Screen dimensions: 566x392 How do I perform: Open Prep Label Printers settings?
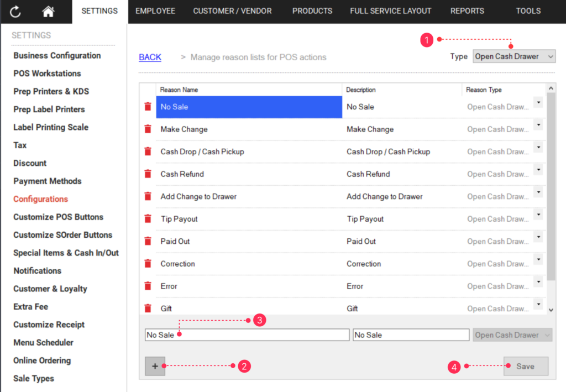coord(49,109)
